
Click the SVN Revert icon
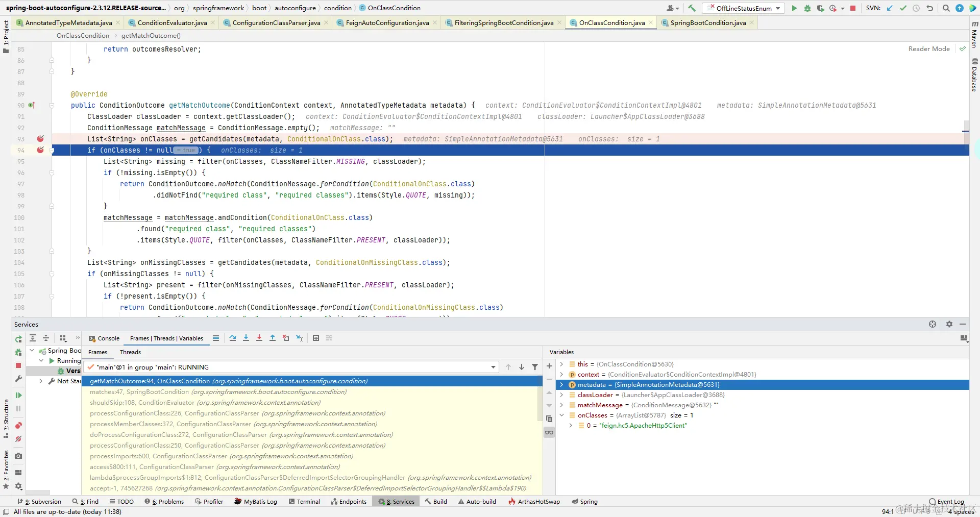point(929,8)
